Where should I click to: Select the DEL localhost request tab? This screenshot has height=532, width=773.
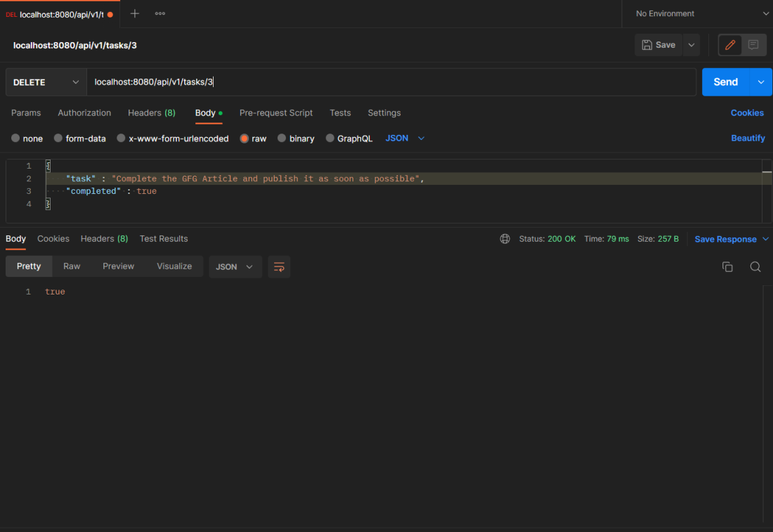click(59, 14)
